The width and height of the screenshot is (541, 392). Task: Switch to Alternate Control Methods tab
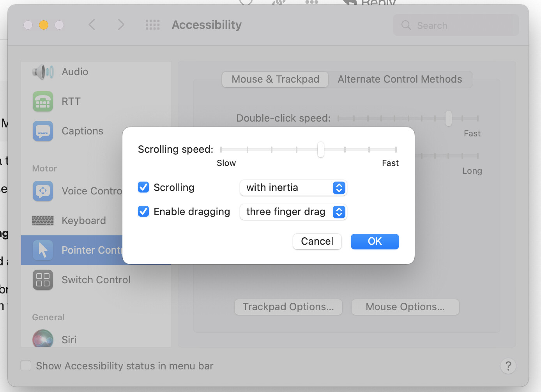pyautogui.click(x=400, y=79)
